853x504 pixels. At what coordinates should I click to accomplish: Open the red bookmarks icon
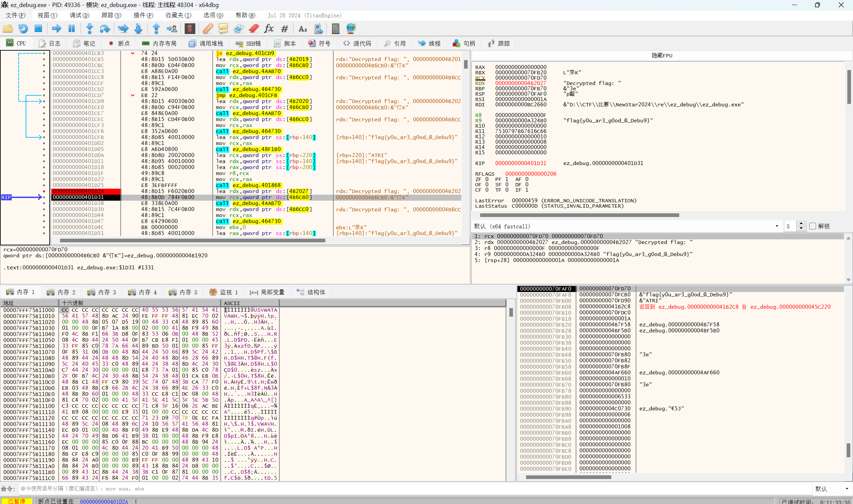point(254,29)
